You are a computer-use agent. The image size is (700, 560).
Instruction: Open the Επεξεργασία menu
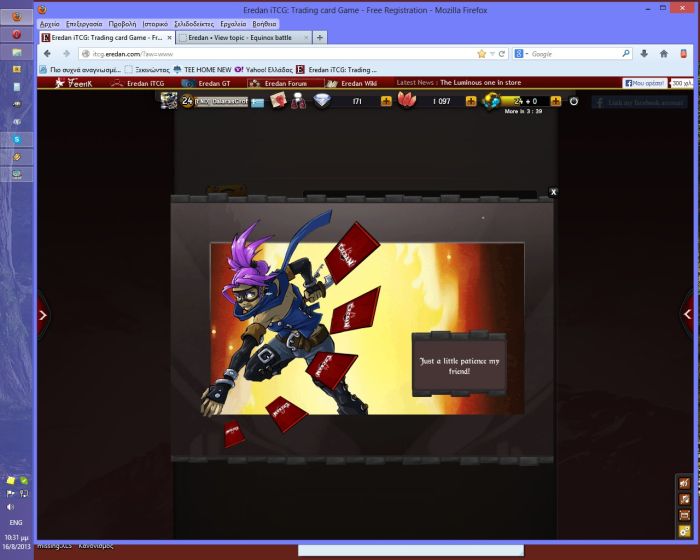pos(84,24)
